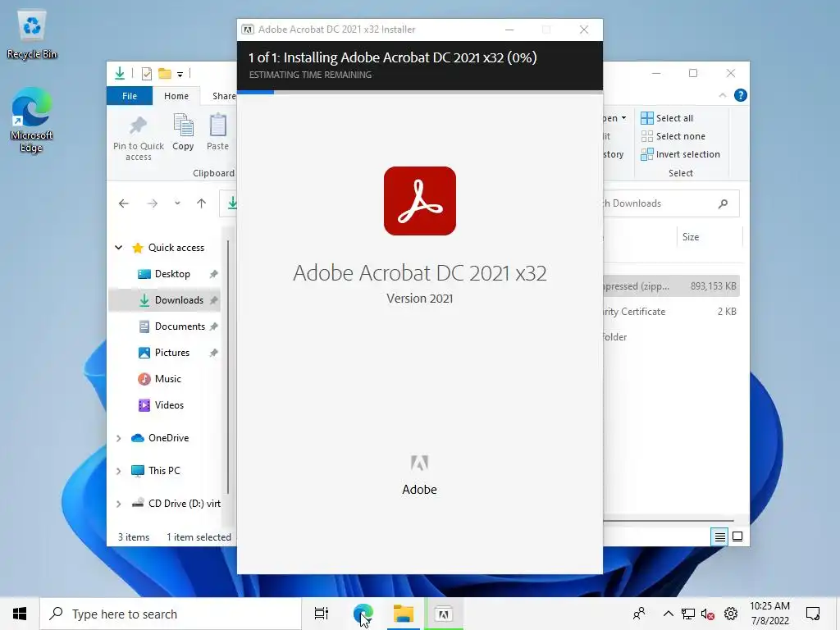
Task: Click muted volume icon in tray
Action: click(x=708, y=614)
